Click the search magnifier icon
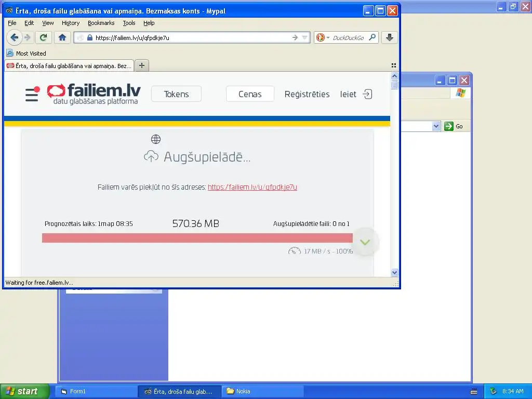Screen dimensions: 532x399 coord(372,37)
